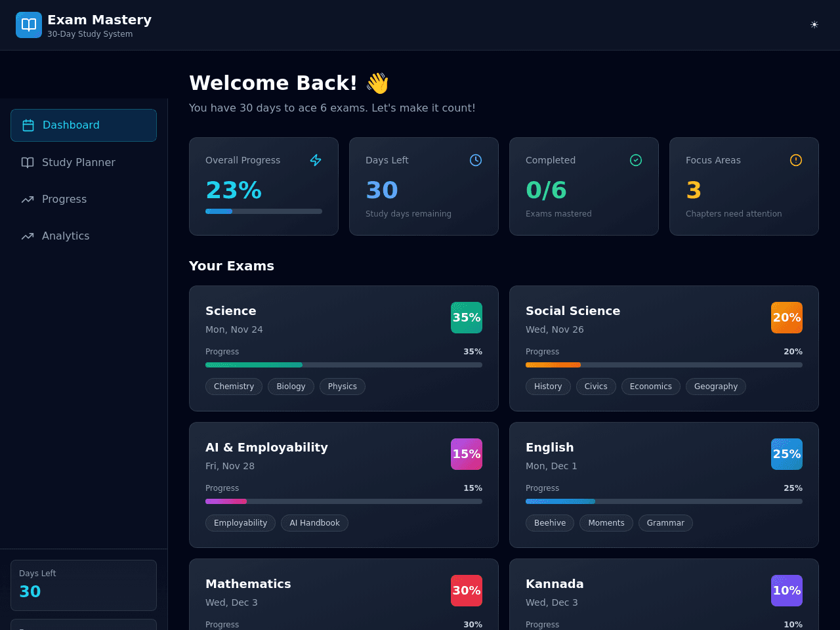
Task: Click the Analytics trending-up icon
Action: 28,236
